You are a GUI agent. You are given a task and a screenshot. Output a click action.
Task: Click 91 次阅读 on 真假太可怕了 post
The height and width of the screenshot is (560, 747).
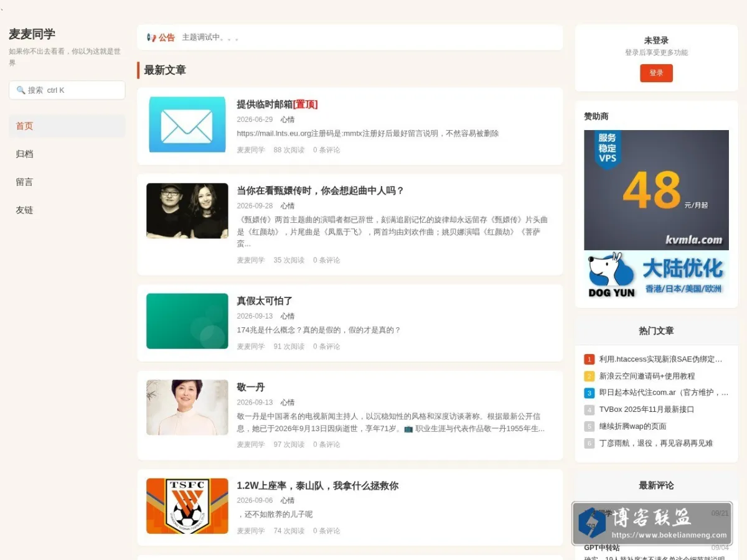point(289,347)
